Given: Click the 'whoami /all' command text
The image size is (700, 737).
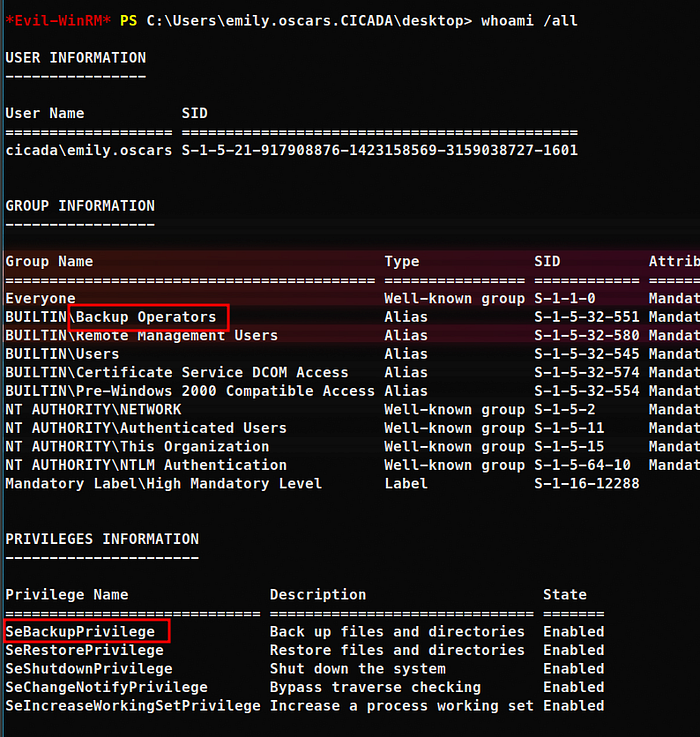Looking at the screenshot, I should [x=529, y=21].
